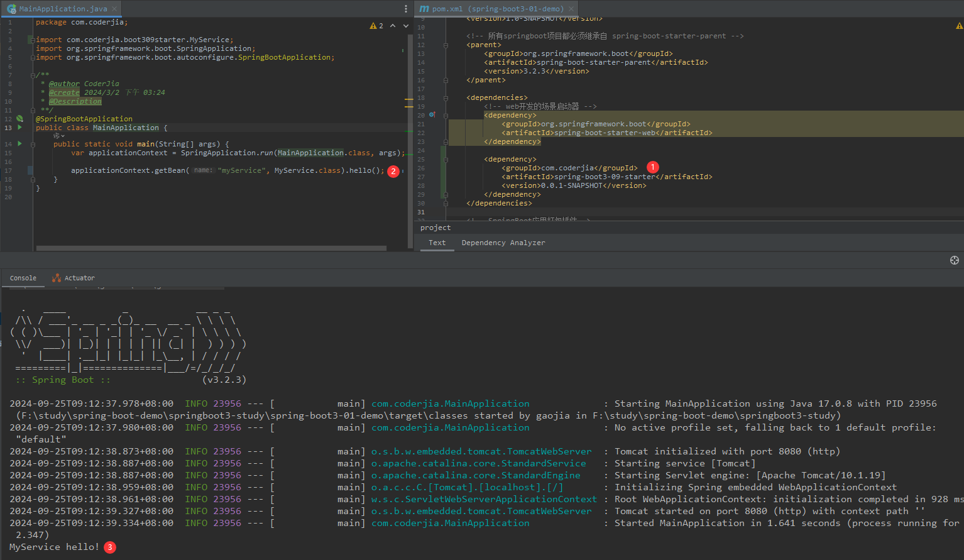Select the Console tab

(23, 278)
